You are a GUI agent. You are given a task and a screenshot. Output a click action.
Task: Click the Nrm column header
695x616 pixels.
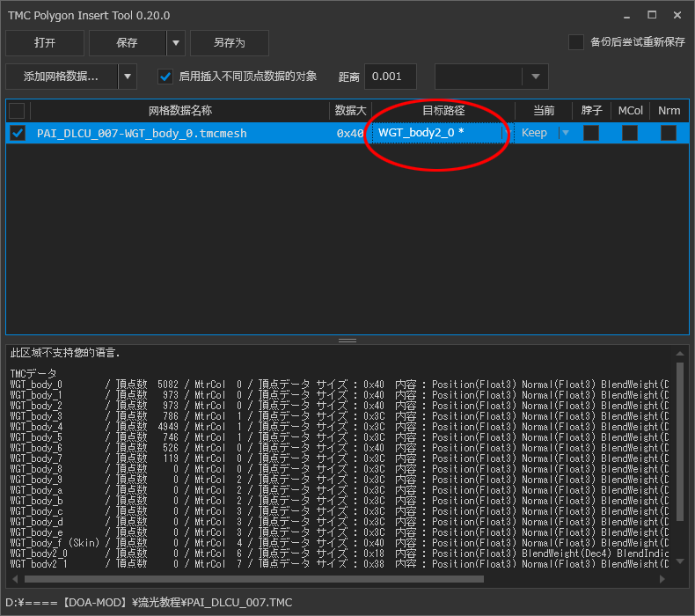pyautogui.click(x=669, y=110)
